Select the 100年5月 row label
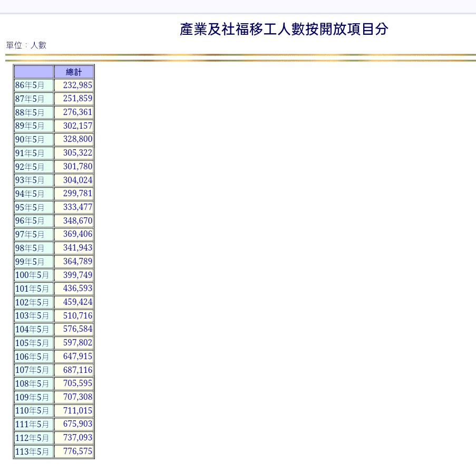Viewport: 476px width, 471px height. coord(32,275)
